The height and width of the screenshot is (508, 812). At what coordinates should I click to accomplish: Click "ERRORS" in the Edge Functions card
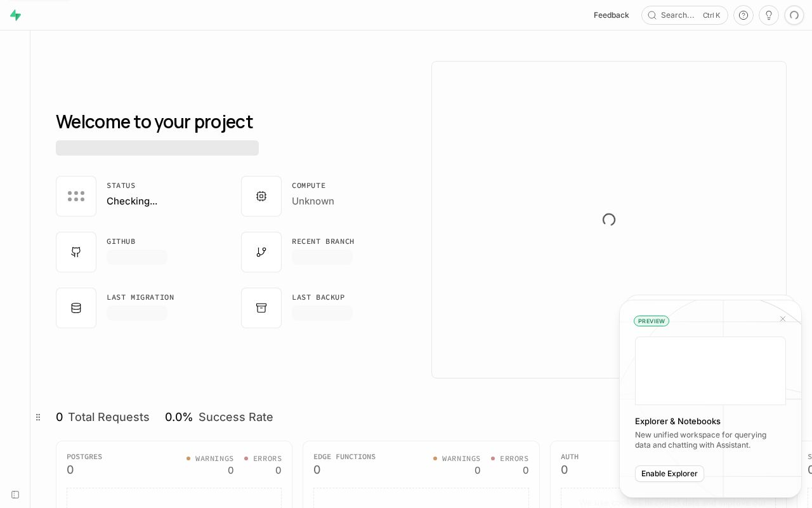pos(514,458)
